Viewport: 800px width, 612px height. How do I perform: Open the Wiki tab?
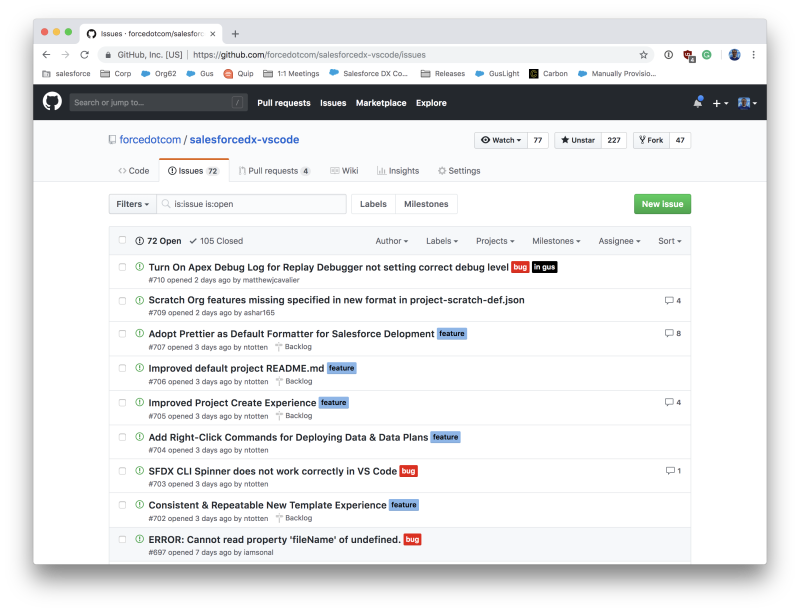pyautogui.click(x=344, y=171)
